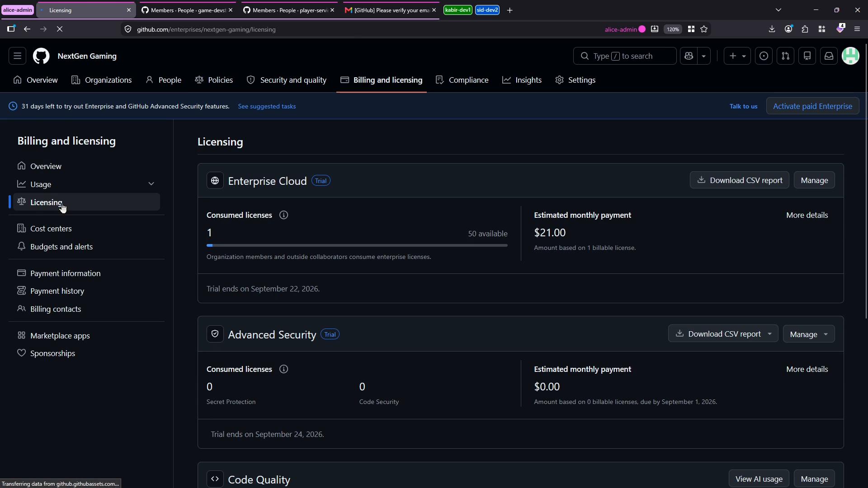
Task: Click Activate paid Enterprise button
Action: click(812, 106)
